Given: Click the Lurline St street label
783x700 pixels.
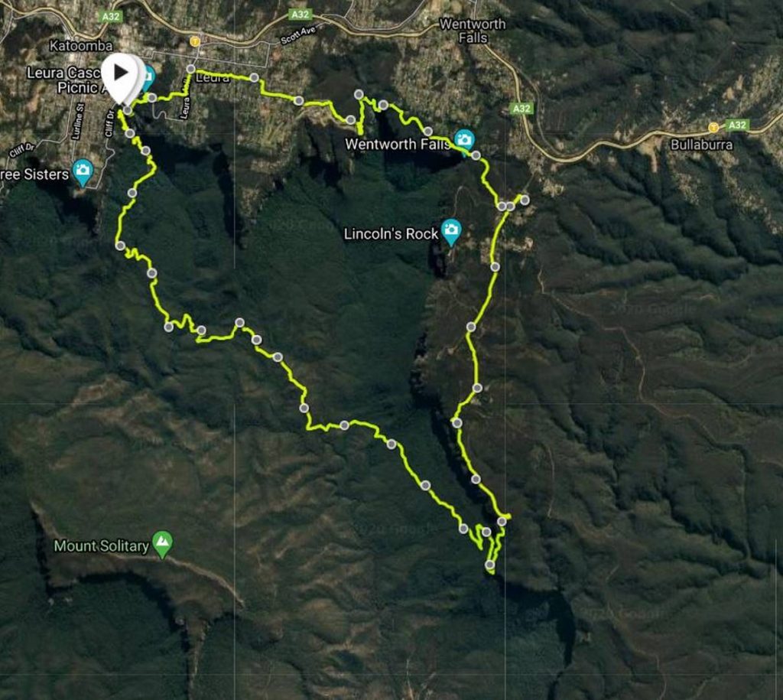Looking at the screenshot, I should (x=79, y=122).
